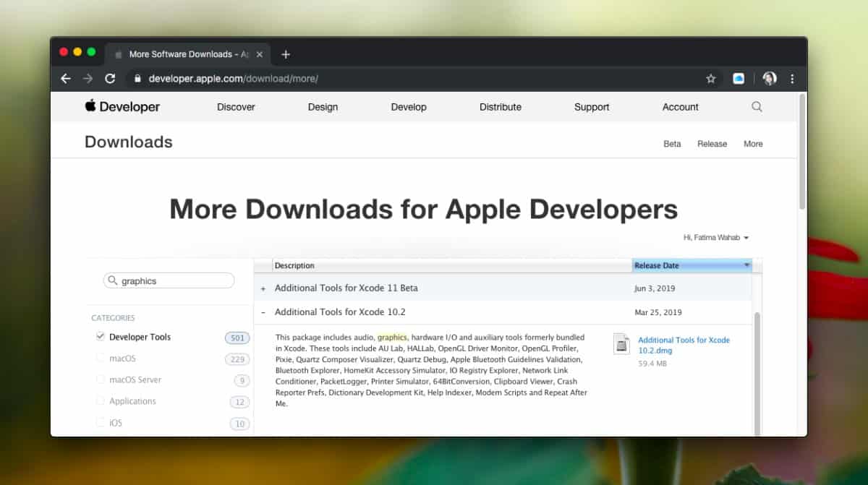This screenshot has height=485, width=868.
Task: Open the Distribute menu
Action: (501, 107)
